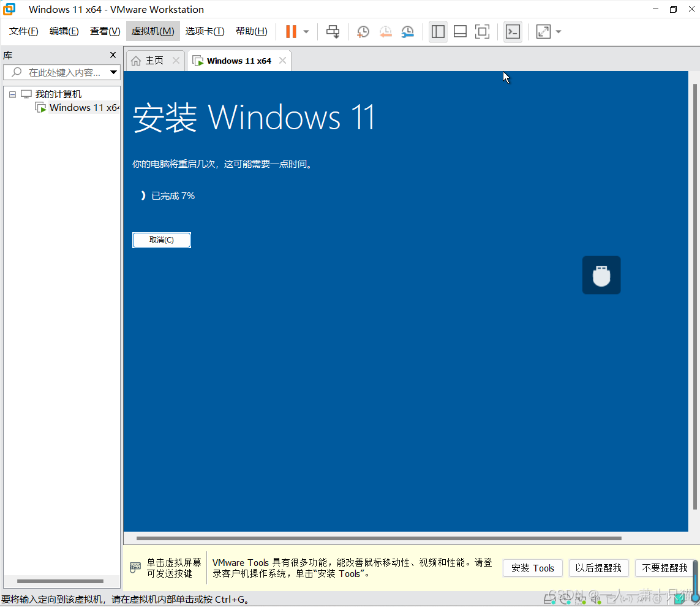The height and width of the screenshot is (607, 700).
Task: Open the 选项卡(T) menu
Action: tap(205, 31)
